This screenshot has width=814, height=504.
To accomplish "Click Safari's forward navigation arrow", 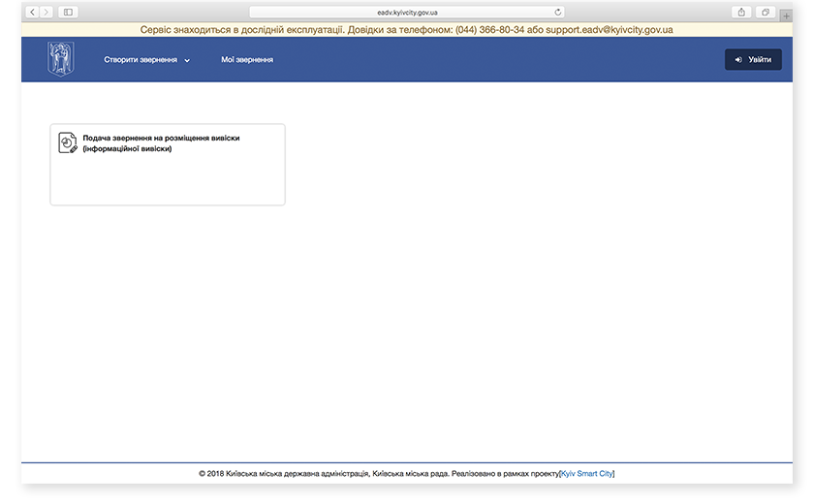I will point(47,12).
